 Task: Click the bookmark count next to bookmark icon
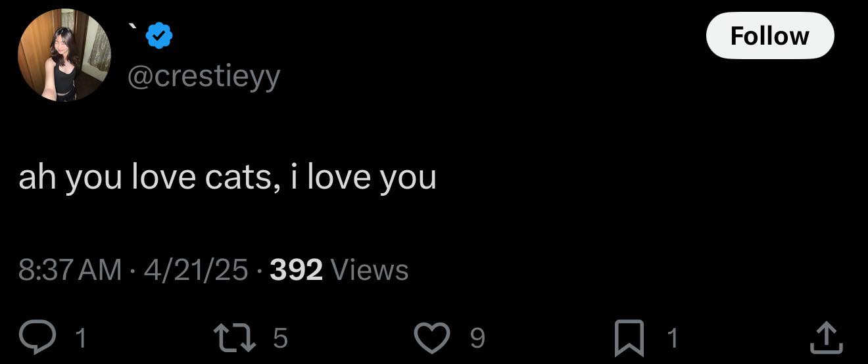pos(671,338)
